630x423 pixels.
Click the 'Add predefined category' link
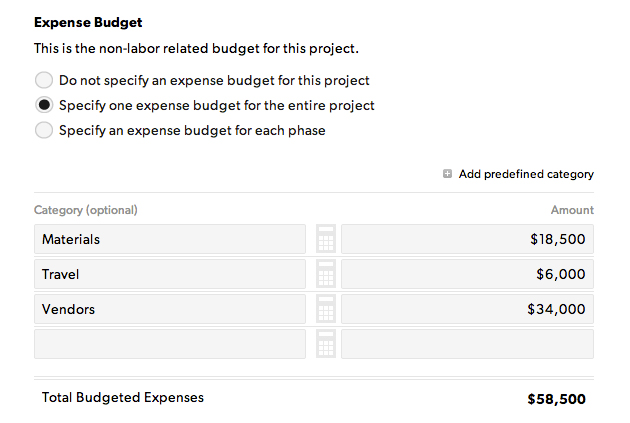tap(526, 174)
